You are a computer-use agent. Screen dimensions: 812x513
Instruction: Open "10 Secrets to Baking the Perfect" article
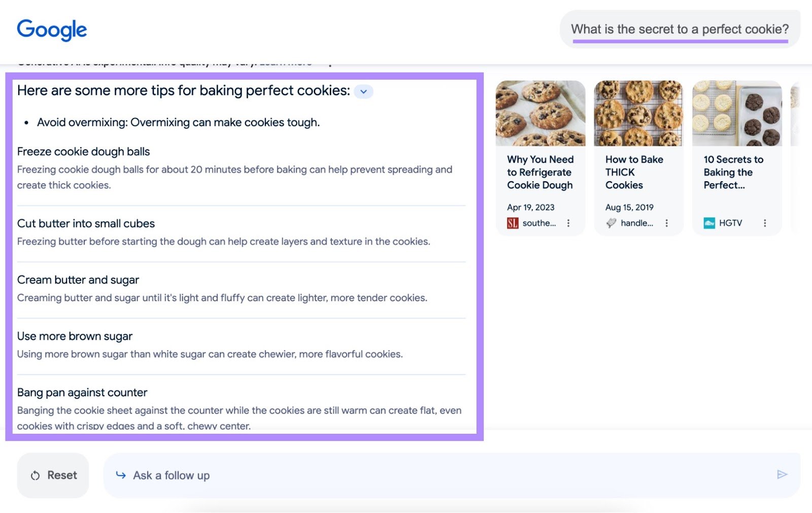734,172
